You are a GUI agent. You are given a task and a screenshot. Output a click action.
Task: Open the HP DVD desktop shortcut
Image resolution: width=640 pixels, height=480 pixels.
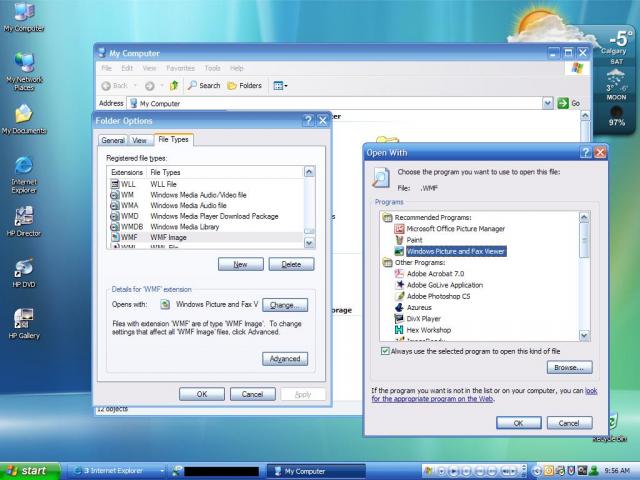[x=24, y=273]
